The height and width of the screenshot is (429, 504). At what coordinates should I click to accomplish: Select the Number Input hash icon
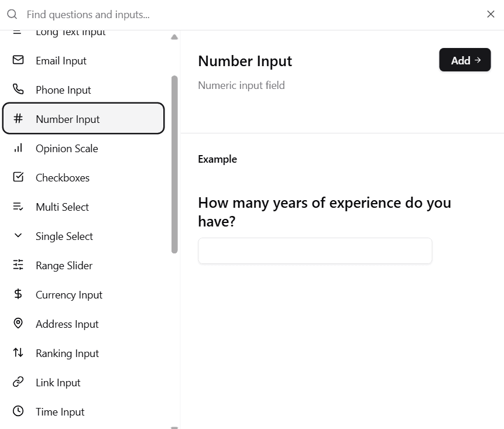18,118
